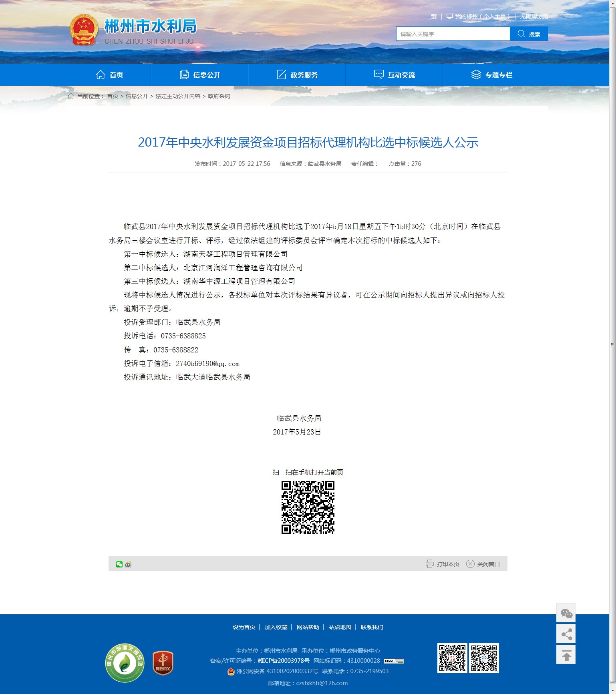This screenshot has height=694, width=616.
Task: Click the source text 临武县水务局 in meta line
Action: [x=324, y=164]
